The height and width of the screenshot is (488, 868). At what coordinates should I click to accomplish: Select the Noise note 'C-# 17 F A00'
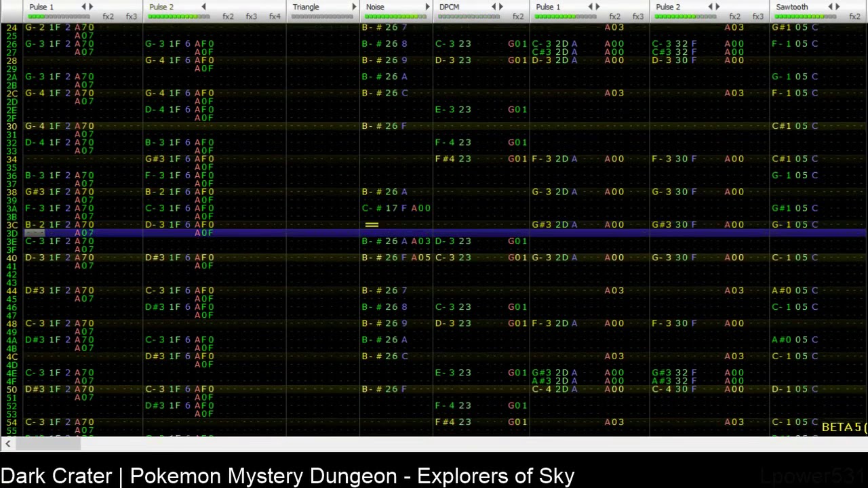396,208
